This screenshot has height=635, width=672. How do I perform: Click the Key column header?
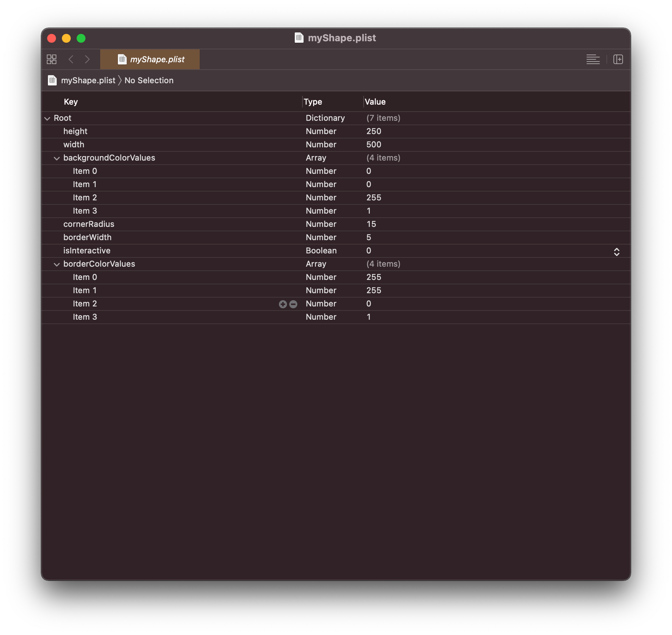pos(71,102)
